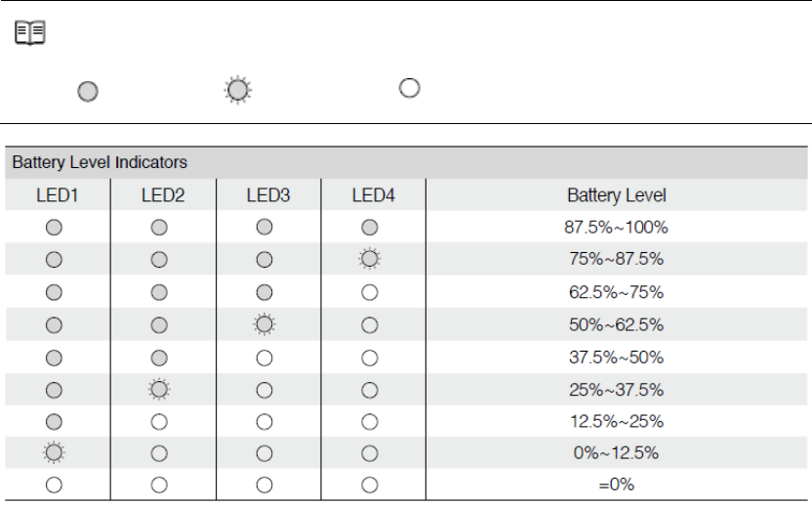
Task: Click blinking LED4 in 75%~87.5% row
Action: [369, 259]
